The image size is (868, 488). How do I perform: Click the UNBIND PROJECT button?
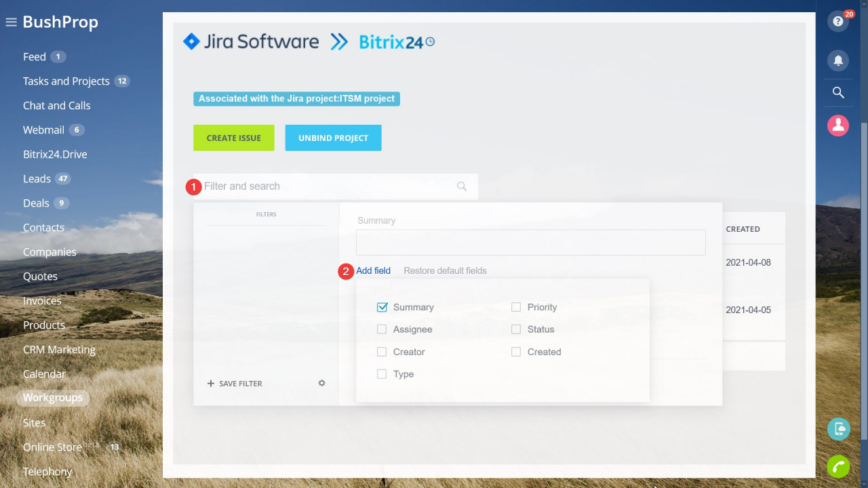point(334,138)
